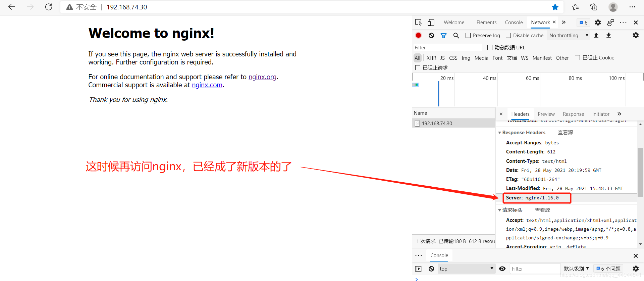Image resolution: width=644 pixels, height=281 pixels.
Task: Open Network panel settings gear
Action: (x=636, y=35)
